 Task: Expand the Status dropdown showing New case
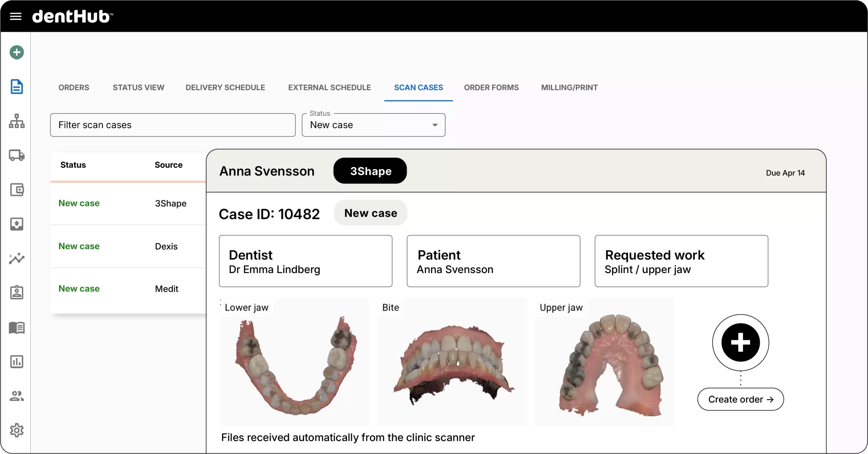(x=373, y=125)
